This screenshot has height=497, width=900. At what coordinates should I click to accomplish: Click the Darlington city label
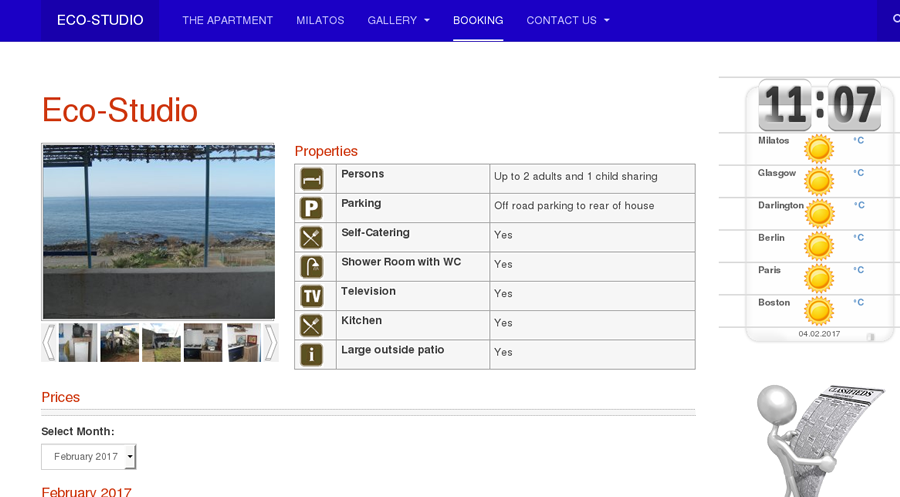tap(781, 205)
